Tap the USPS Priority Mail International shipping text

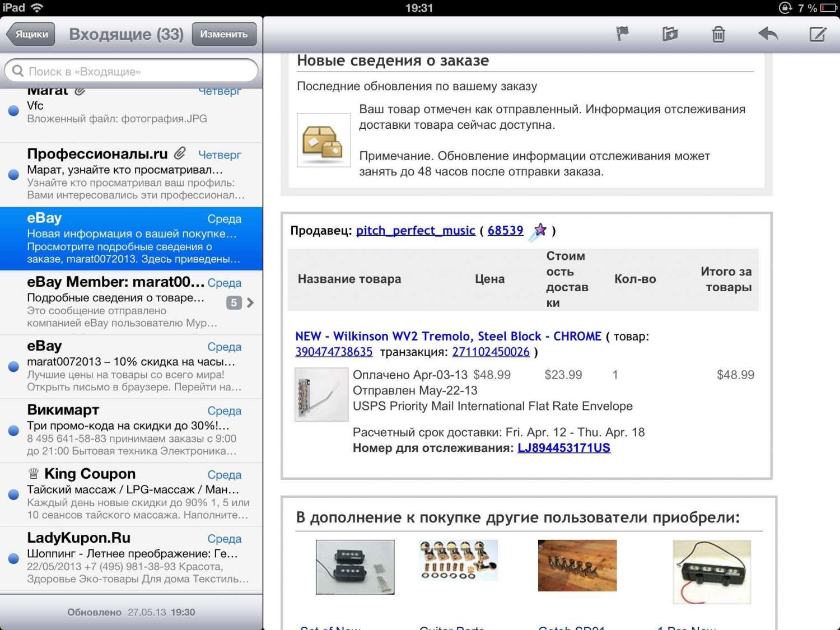493,406
